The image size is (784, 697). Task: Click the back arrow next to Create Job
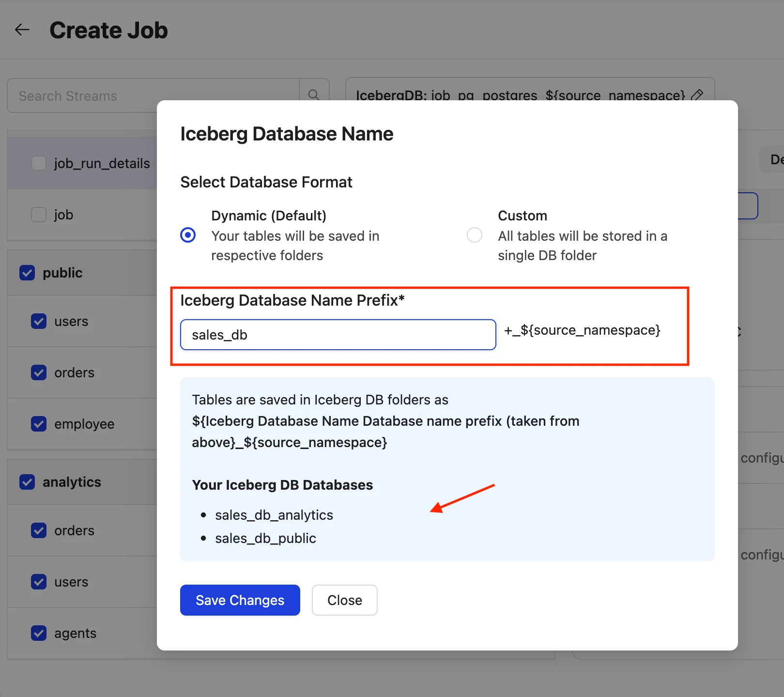pyautogui.click(x=22, y=30)
